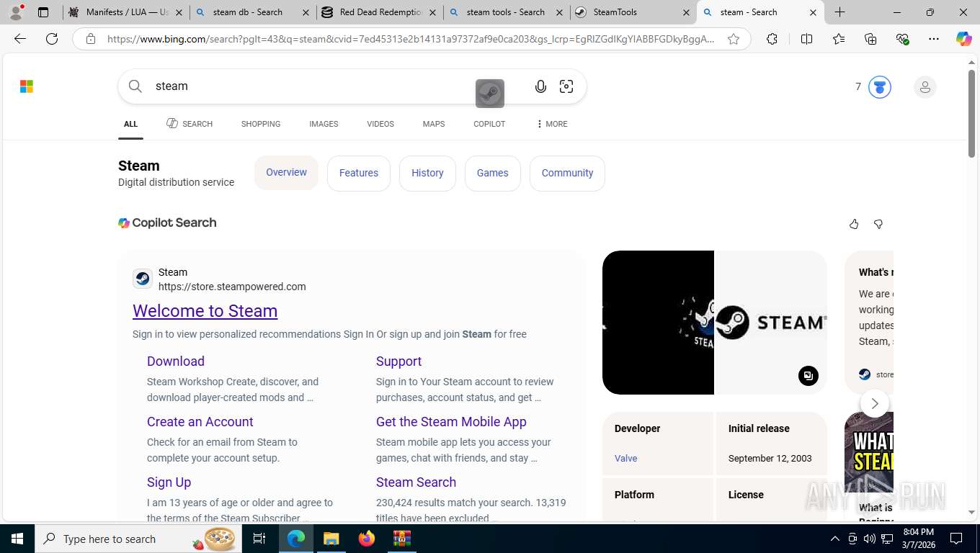Open WinRAR from taskbar
Screen dimensions: 980x553
pyautogui.click(x=401, y=539)
